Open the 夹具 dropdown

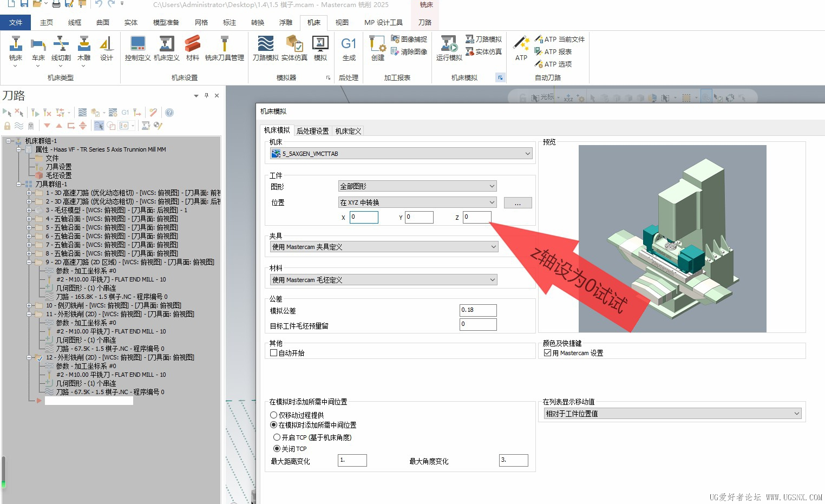point(384,247)
